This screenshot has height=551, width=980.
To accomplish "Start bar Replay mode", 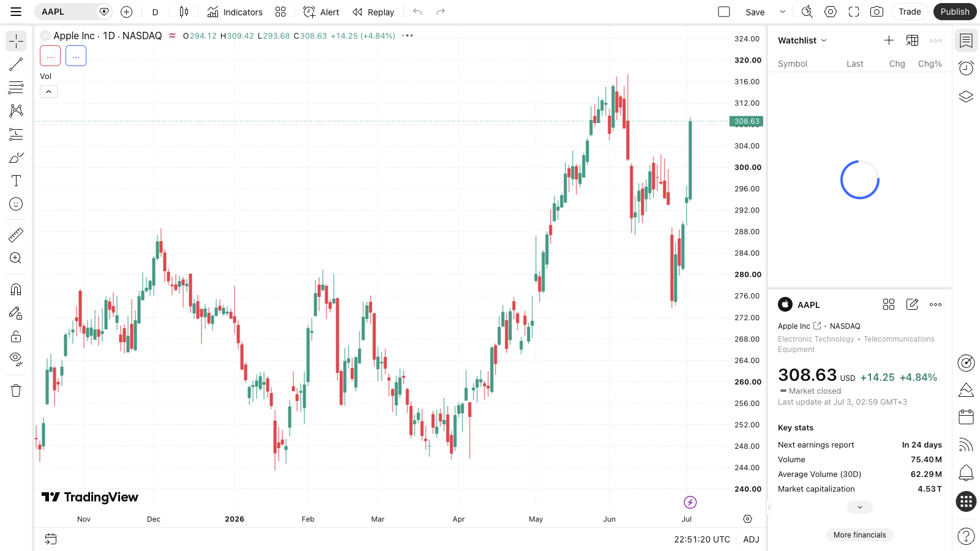I will point(373,12).
